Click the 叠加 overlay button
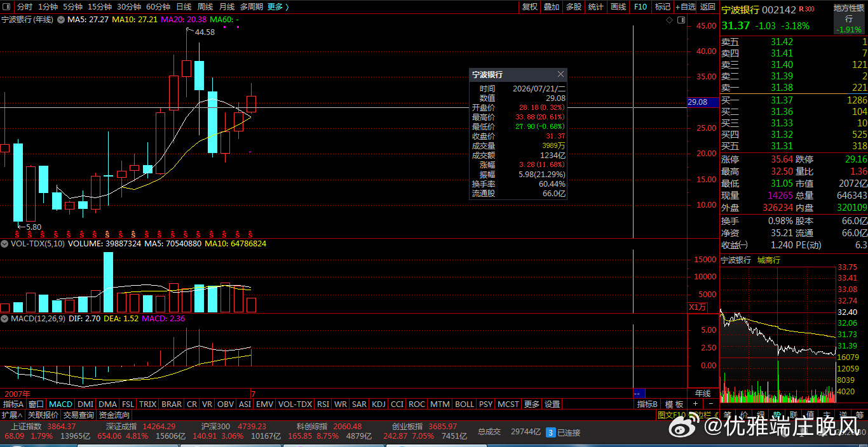The width and height of the screenshot is (868, 447). [552, 7]
